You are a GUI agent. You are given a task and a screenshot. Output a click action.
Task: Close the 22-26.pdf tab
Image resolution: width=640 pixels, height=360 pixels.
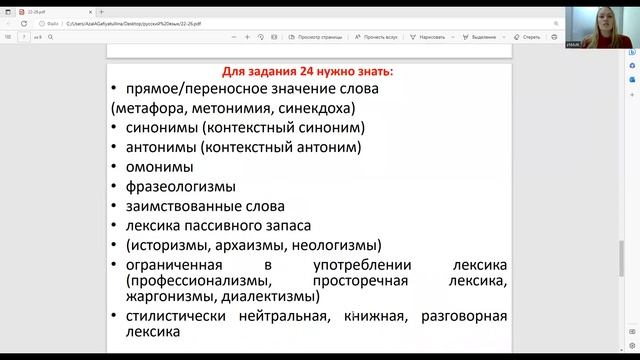point(90,12)
